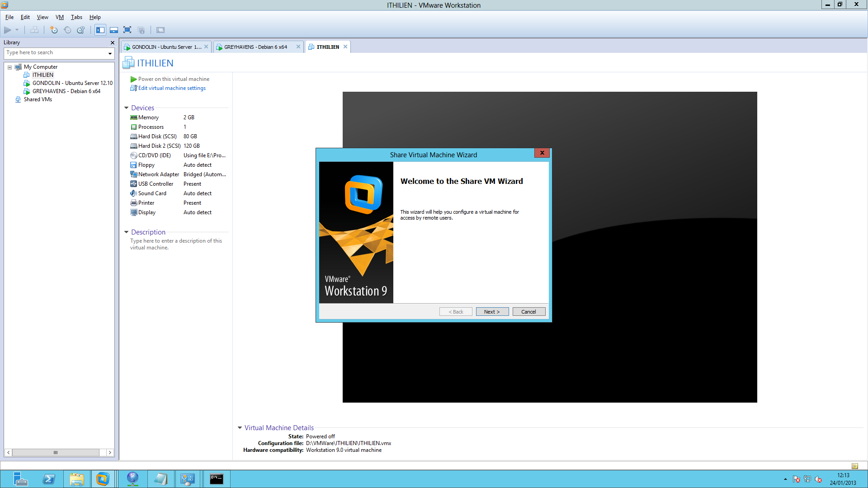Click Cancel in Share VM Wizard
Viewport: 868px width, 488px height.
[528, 311]
